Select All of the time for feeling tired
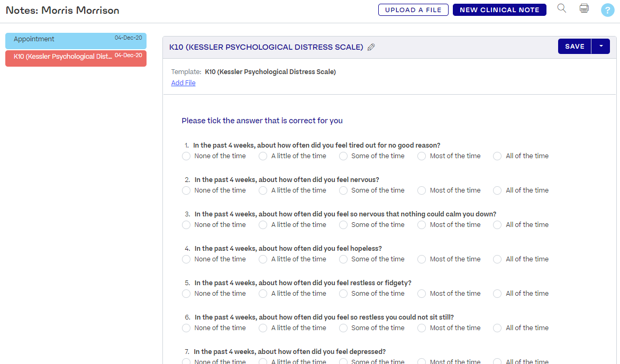The image size is (620, 364). pyautogui.click(x=497, y=156)
